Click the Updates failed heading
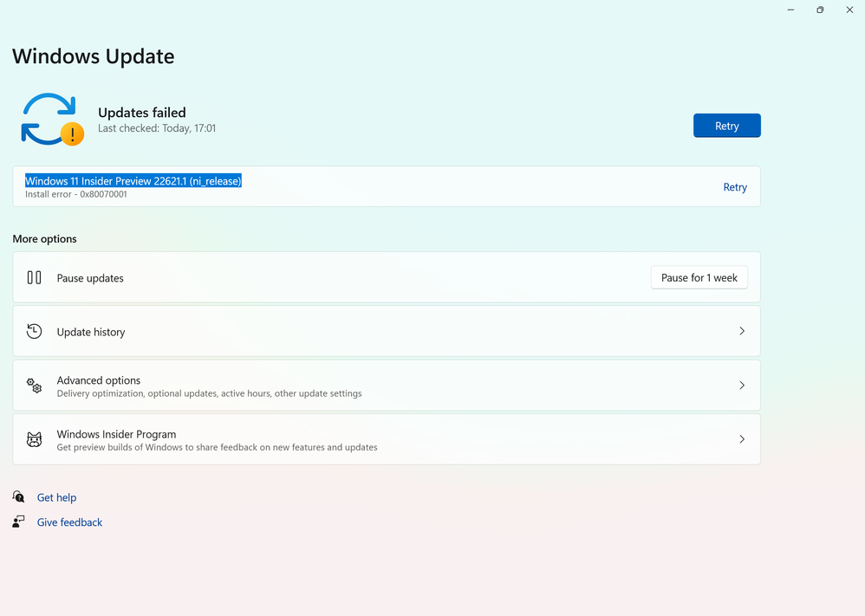This screenshot has width=865, height=616. click(x=142, y=113)
